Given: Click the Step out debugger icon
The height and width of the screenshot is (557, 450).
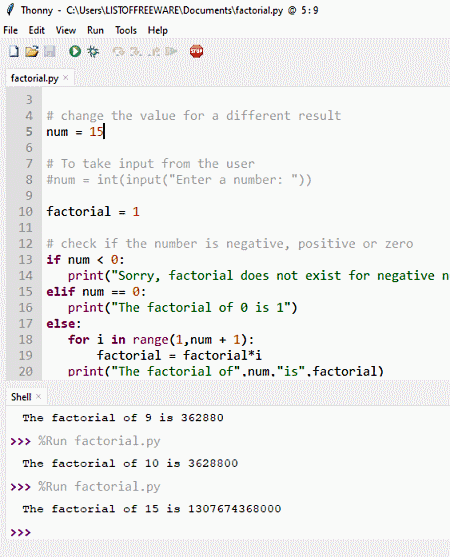Looking at the screenshot, I should [154, 52].
